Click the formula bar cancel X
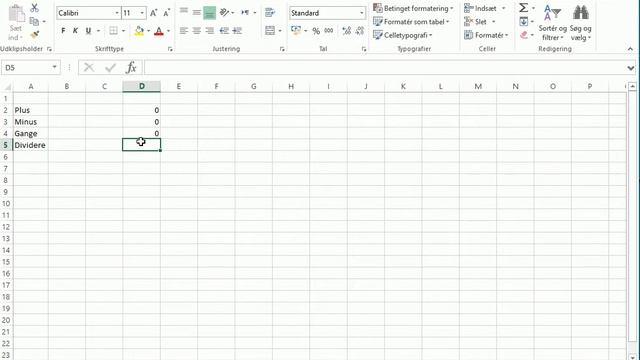 (x=89, y=67)
